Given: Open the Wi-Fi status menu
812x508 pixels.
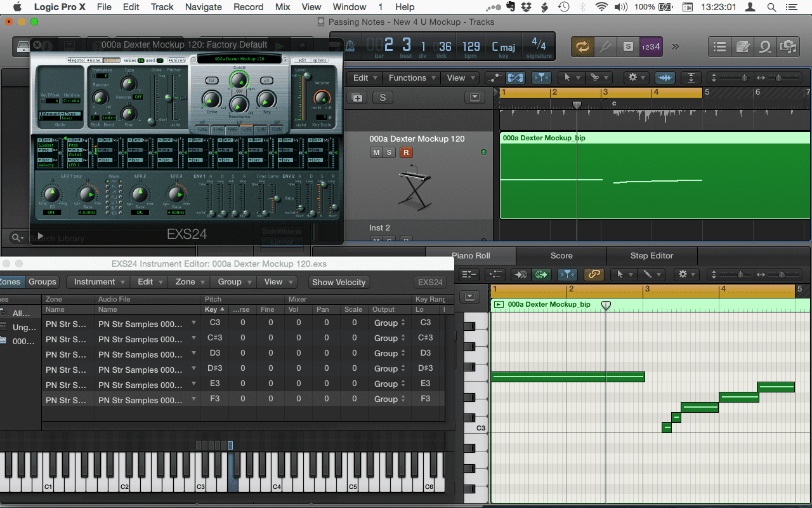Looking at the screenshot, I should pyautogui.click(x=601, y=7).
